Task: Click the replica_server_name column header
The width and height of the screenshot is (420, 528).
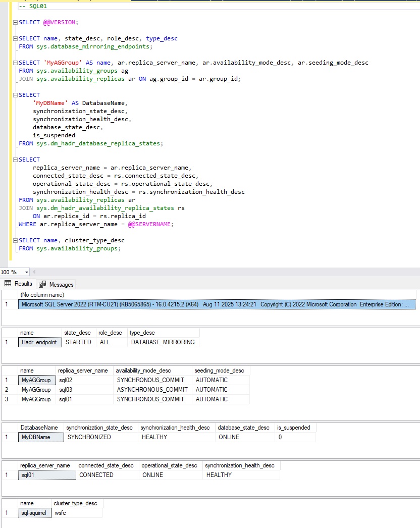Action: 84,370
